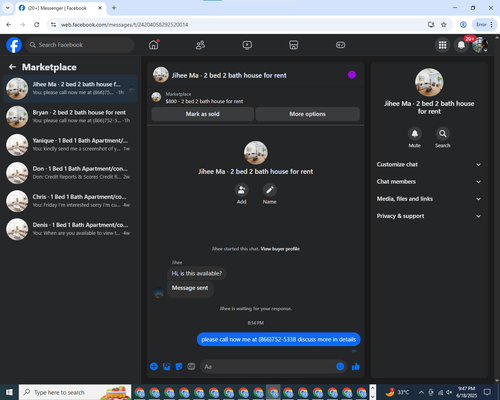Open Windows notification center icon

tap(487, 392)
